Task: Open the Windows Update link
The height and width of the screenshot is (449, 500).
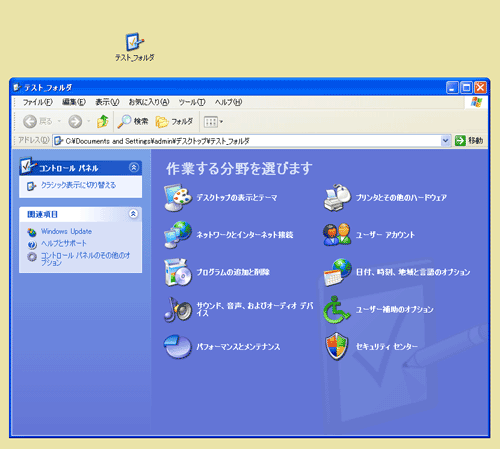Action: tap(66, 231)
